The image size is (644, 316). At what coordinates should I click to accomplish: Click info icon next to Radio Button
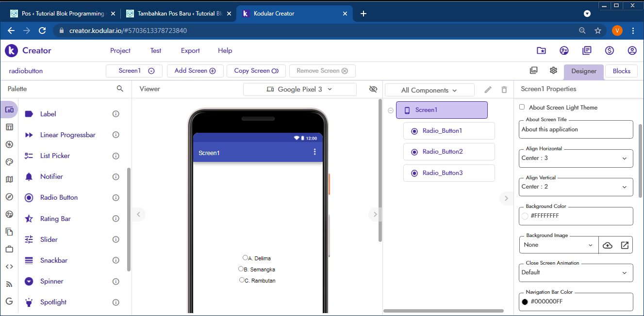116,198
